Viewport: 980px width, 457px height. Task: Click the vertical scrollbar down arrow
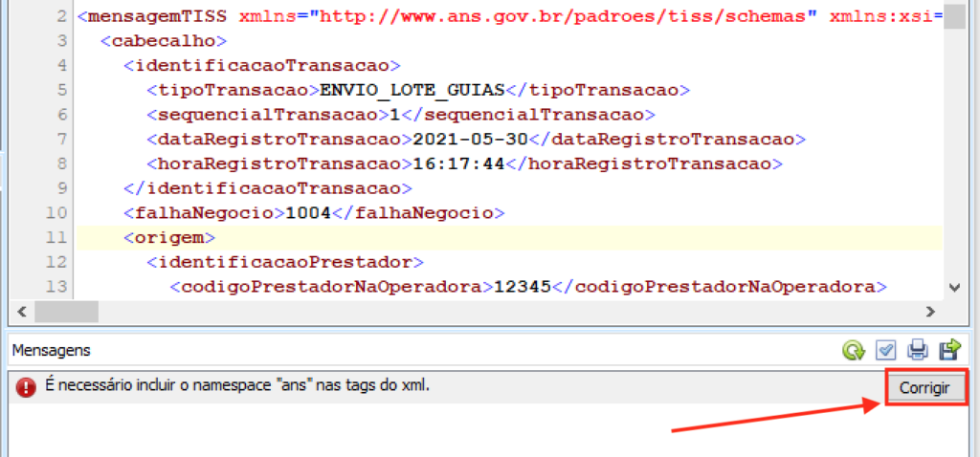coord(953,287)
